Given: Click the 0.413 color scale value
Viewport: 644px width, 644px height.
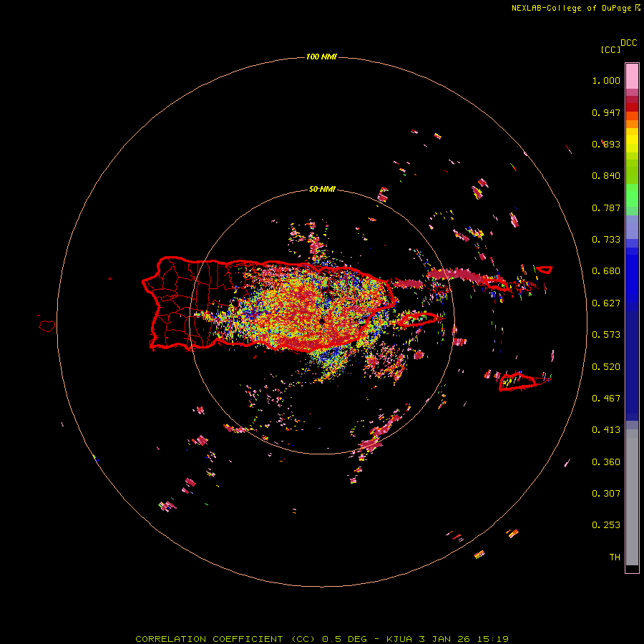Looking at the screenshot, I should [606, 430].
